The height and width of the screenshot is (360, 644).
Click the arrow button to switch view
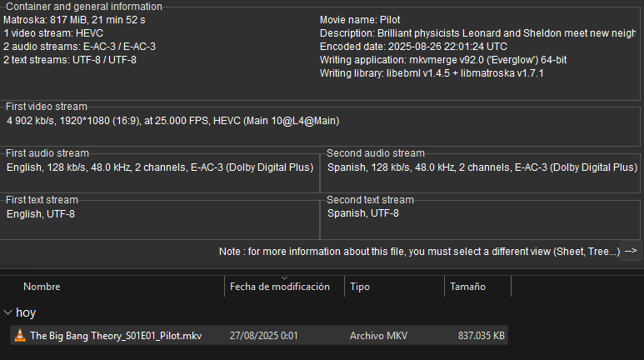[631, 251]
